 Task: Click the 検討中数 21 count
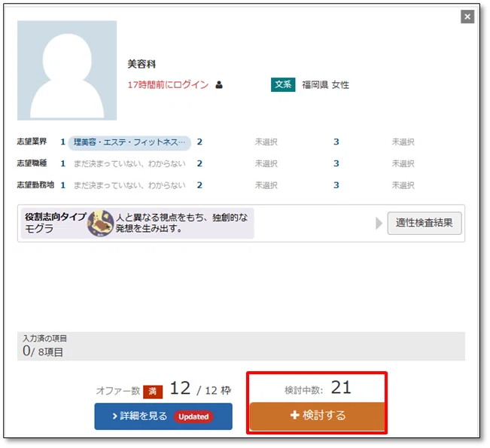[318, 388]
